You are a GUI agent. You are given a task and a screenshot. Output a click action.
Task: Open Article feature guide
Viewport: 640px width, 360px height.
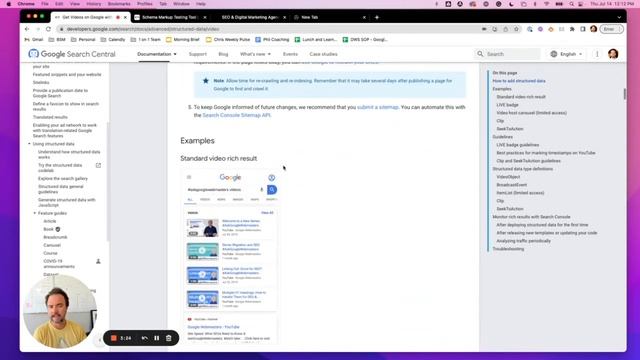50,221
